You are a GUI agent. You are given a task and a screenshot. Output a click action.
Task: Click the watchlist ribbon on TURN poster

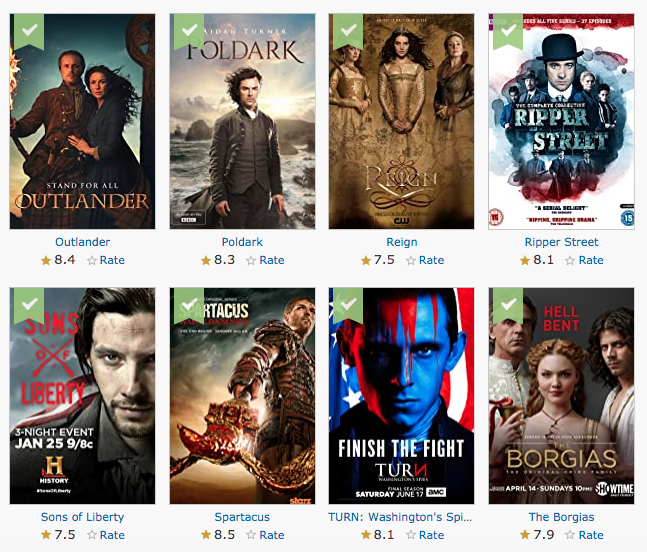coord(348,305)
